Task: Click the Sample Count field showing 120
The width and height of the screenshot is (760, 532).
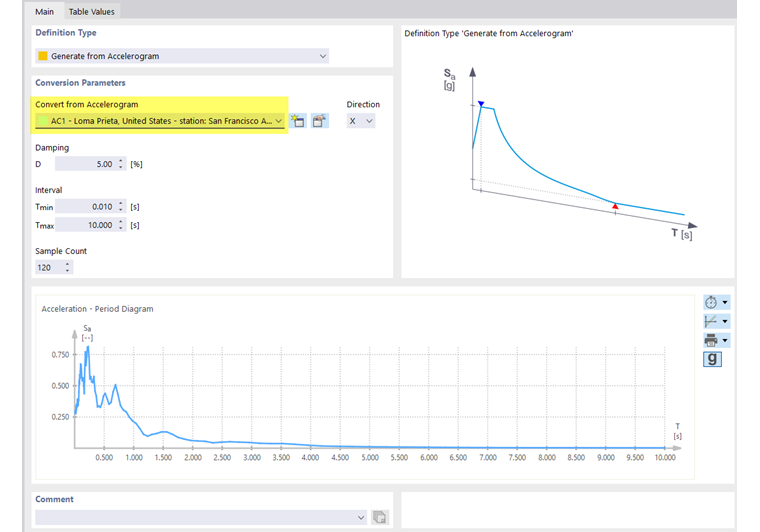Action: [49, 267]
